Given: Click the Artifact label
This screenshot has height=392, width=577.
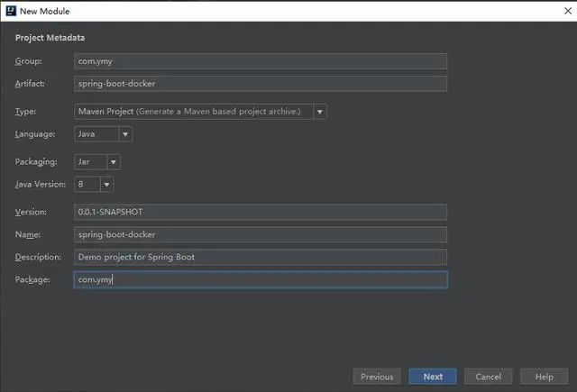Looking at the screenshot, I should click(30, 84).
